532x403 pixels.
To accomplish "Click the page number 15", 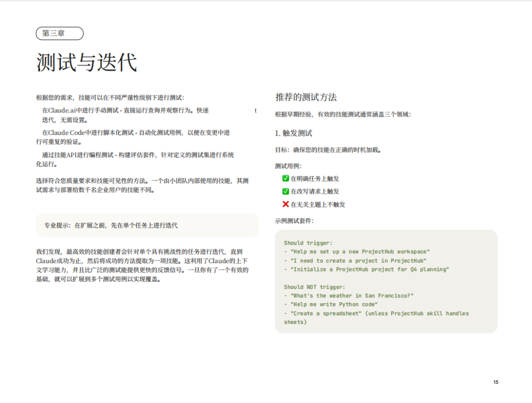I will [x=496, y=382].
